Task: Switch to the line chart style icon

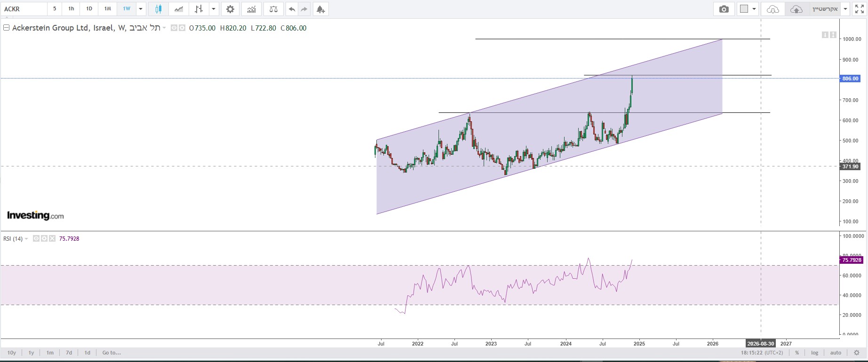Action: [x=179, y=9]
